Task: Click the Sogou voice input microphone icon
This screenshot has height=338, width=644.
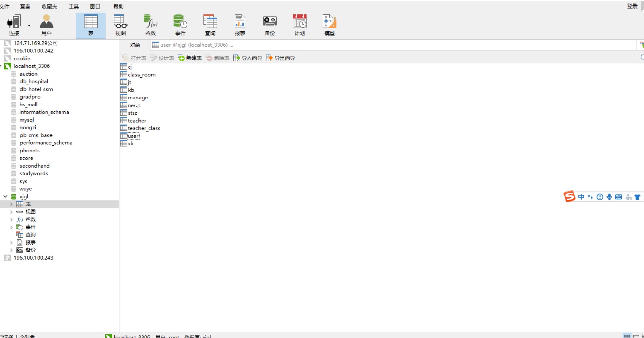Action: point(609,197)
